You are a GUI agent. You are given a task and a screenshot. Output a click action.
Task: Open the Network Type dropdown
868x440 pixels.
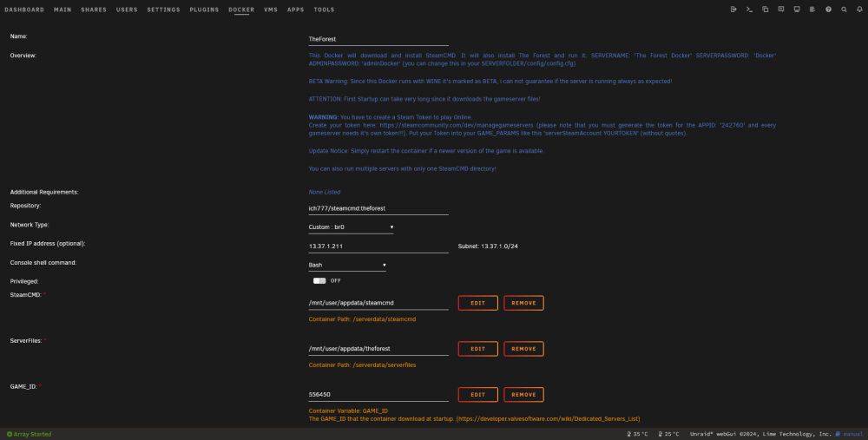click(x=351, y=227)
